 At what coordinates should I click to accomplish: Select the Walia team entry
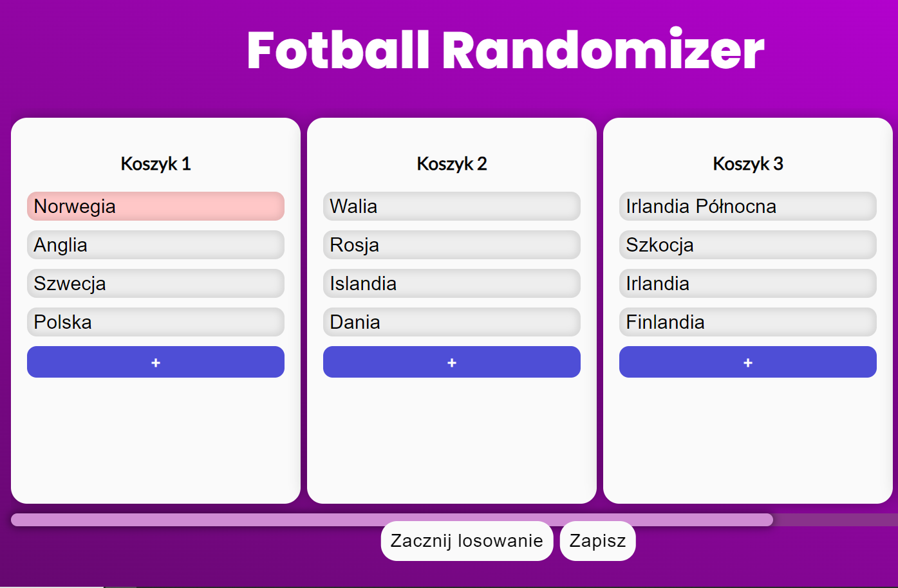(451, 207)
